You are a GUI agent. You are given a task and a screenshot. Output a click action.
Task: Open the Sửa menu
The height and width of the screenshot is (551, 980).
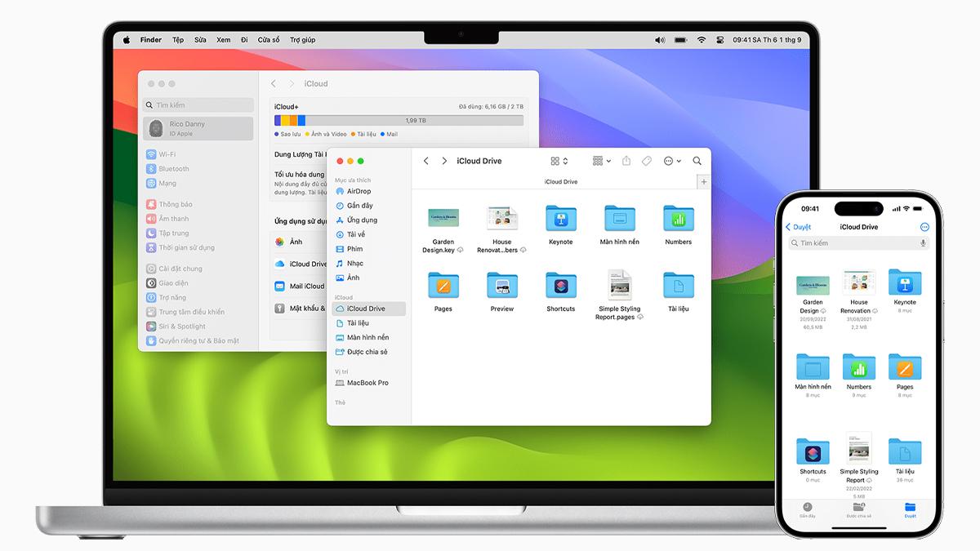pyautogui.click(x=200, y=40)
